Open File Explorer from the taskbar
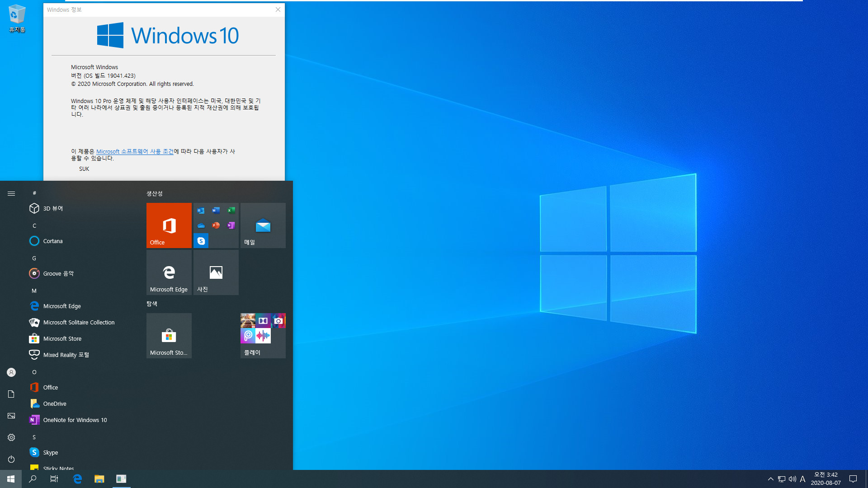The image size is (868, 488). (x=99, y=479)
